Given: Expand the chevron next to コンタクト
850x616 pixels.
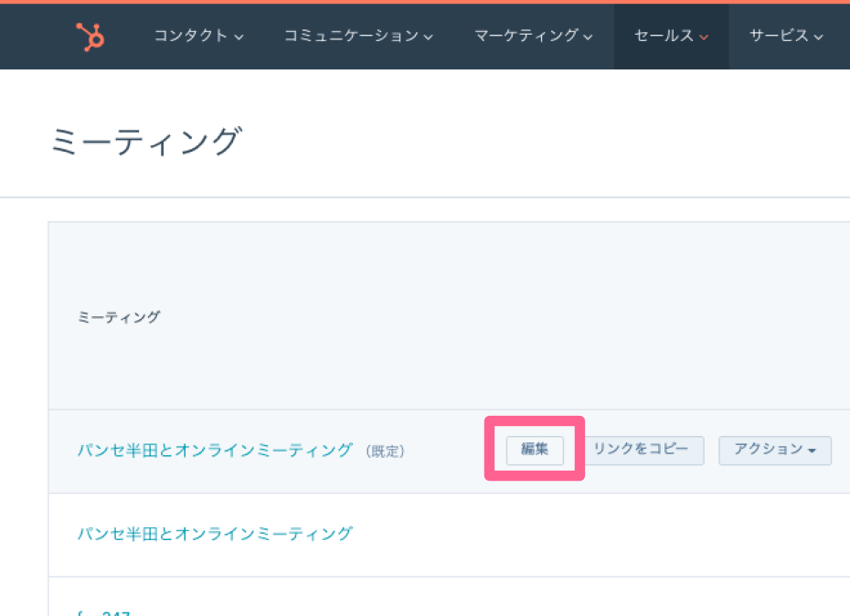Looking at the screenshot, I should (239, 37).
